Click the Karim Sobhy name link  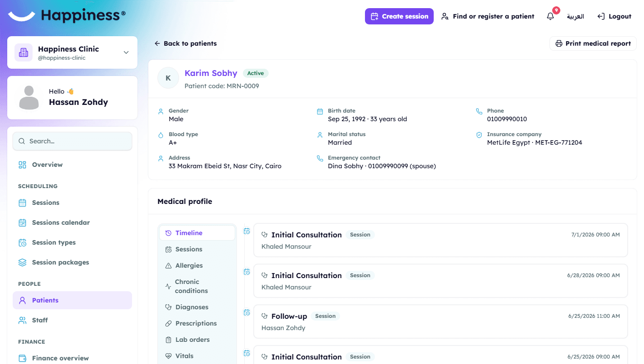(x=211, y=73)
